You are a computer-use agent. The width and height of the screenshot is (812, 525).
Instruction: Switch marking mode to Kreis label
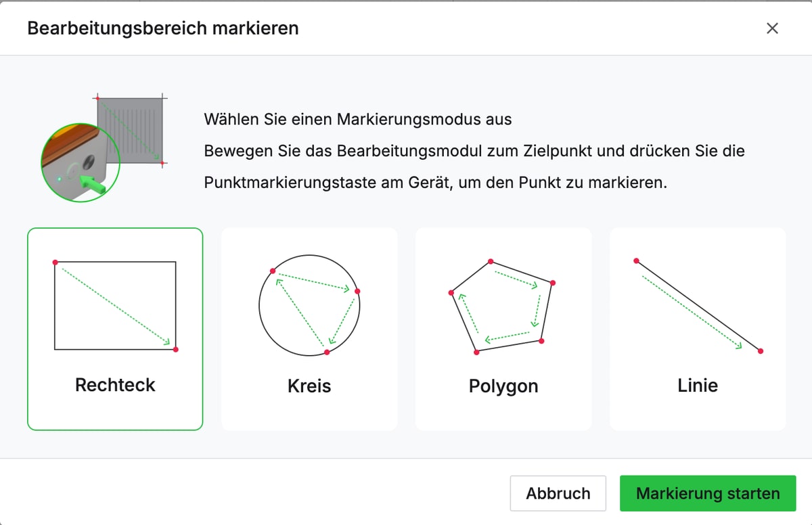click(309, 386)
